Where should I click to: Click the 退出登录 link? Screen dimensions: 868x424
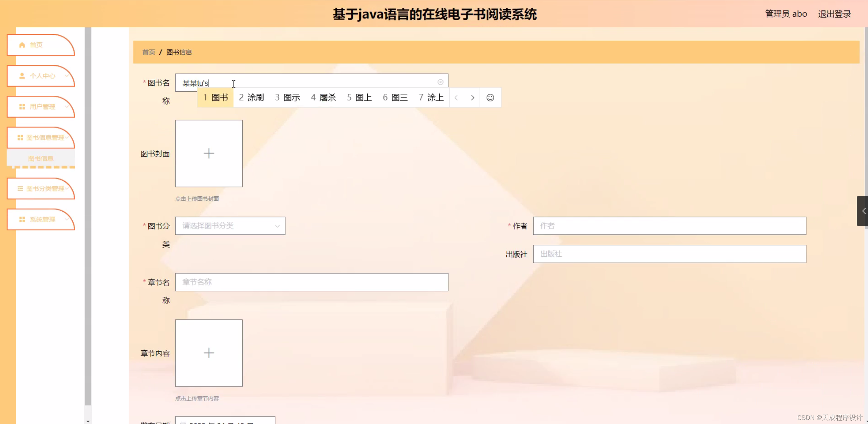(x=835, y=14)
